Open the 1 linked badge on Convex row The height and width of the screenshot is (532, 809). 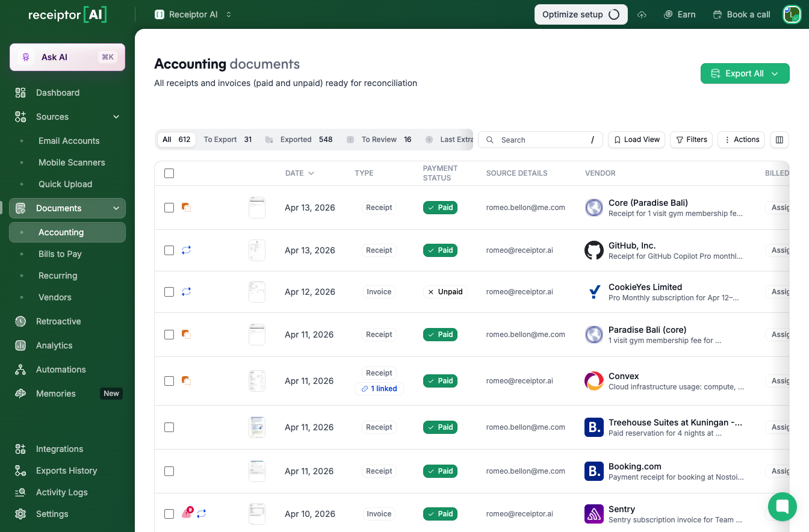point(379,389)
